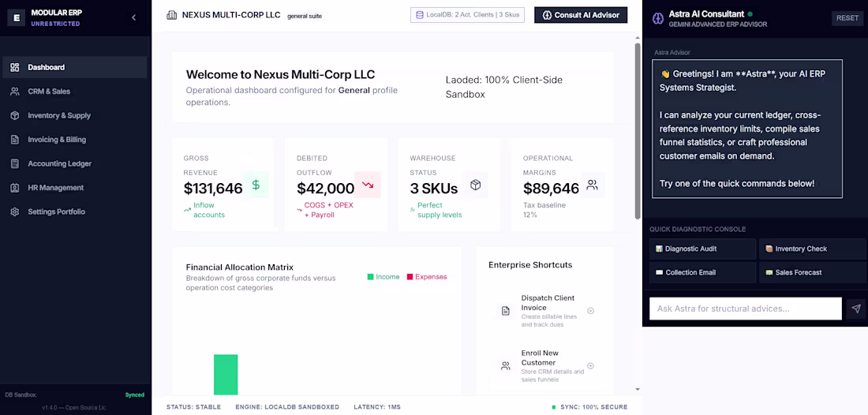Screen dimensions: 868x415
Task: Reset the Astra AI chat
Action: point(847,18)
